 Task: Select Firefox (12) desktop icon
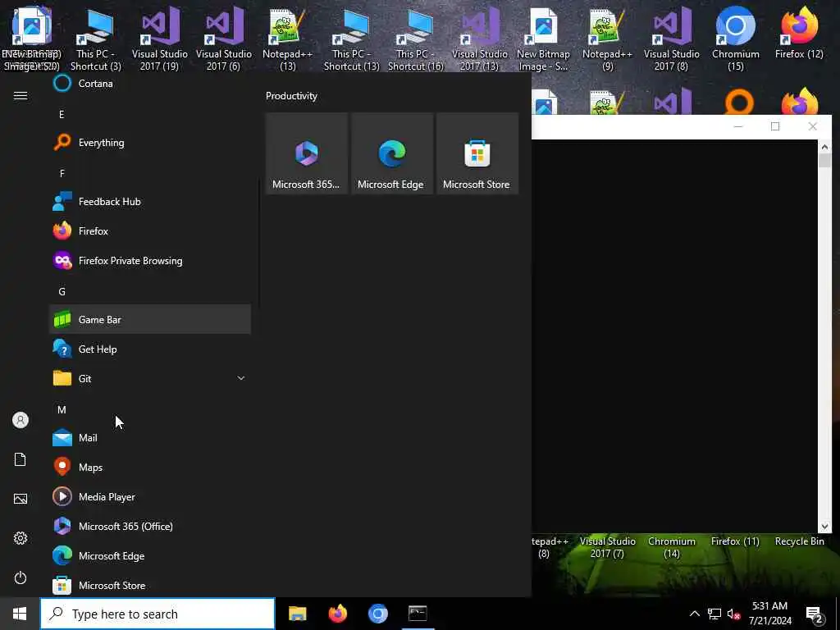pyautogui.click(x=799, y=34)
